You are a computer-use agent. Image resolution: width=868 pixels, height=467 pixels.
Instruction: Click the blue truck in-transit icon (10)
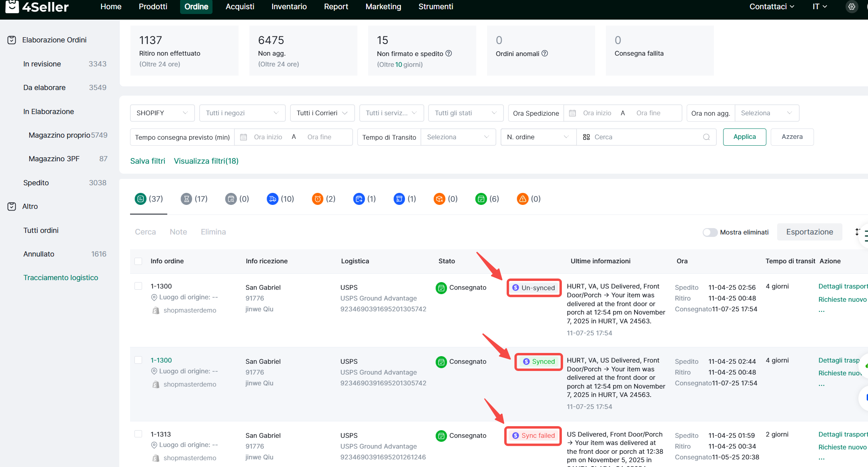[273, 199]
